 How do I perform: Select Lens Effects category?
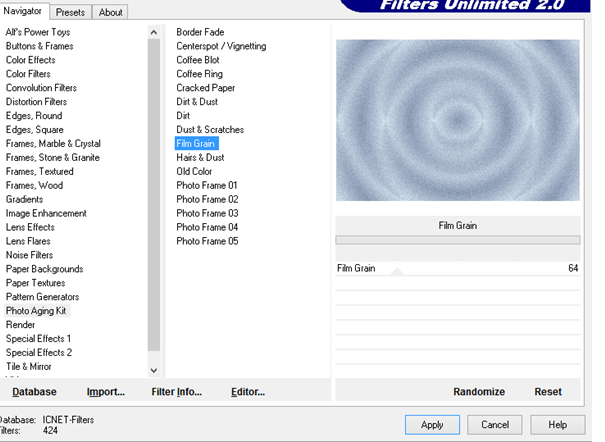(30, 227)
